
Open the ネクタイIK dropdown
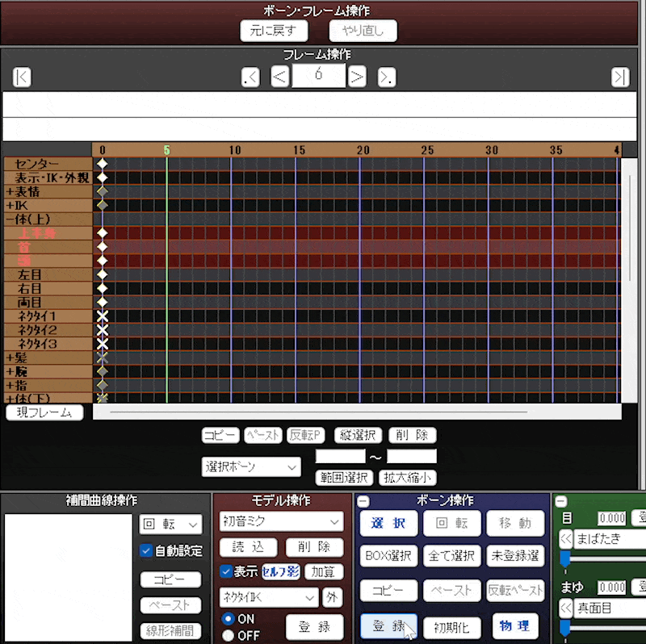point(269,597)
